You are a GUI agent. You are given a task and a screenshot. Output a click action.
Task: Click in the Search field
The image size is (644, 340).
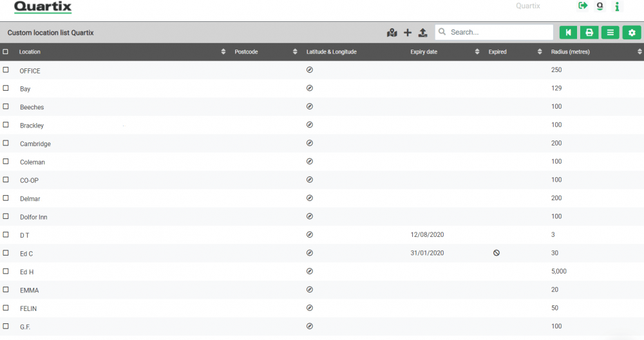coord(494,32)
